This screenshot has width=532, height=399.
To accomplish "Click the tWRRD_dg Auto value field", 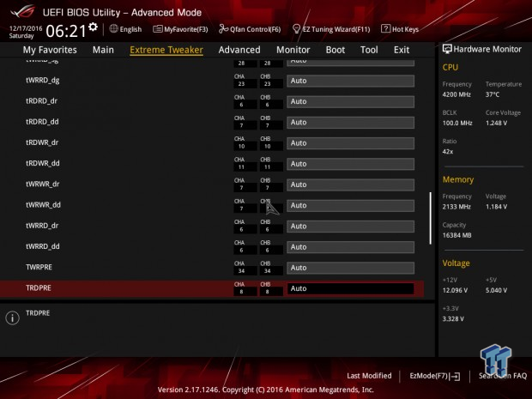I will click(x=350, y=81).
